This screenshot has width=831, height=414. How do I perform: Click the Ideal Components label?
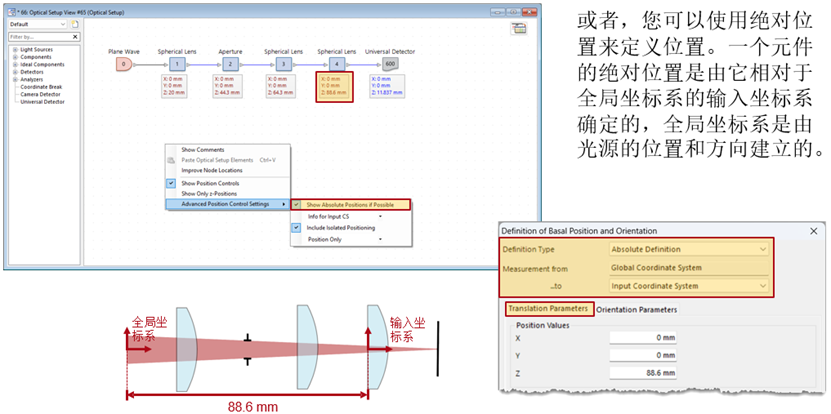42,65
